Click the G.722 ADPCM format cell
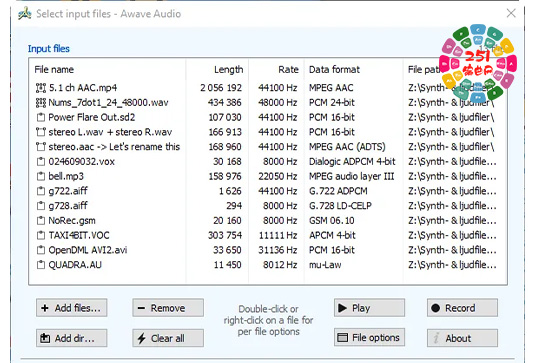 click(338, 191)
